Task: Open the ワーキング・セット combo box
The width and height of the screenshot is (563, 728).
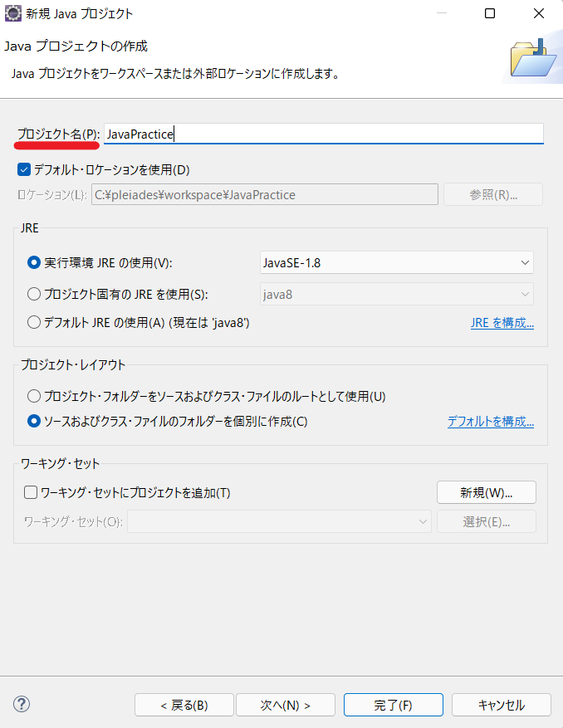Action: [x=279, y=521]
